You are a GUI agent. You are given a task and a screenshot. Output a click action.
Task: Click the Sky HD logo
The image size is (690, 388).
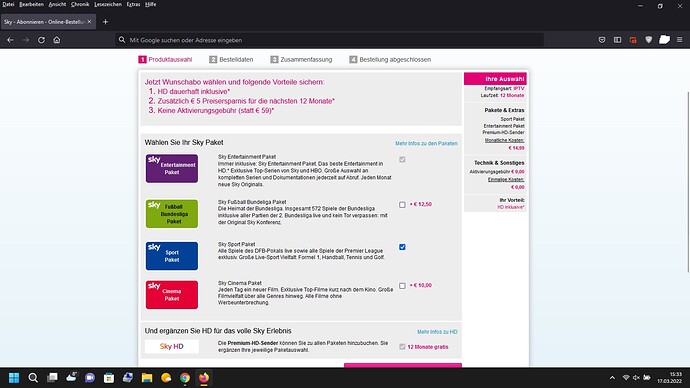tap(172, 346)
